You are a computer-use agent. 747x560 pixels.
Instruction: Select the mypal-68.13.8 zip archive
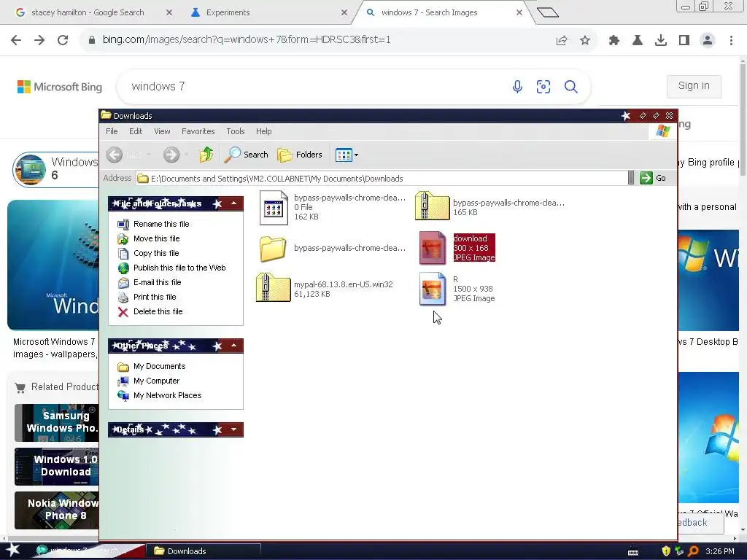tap(273, 287)
